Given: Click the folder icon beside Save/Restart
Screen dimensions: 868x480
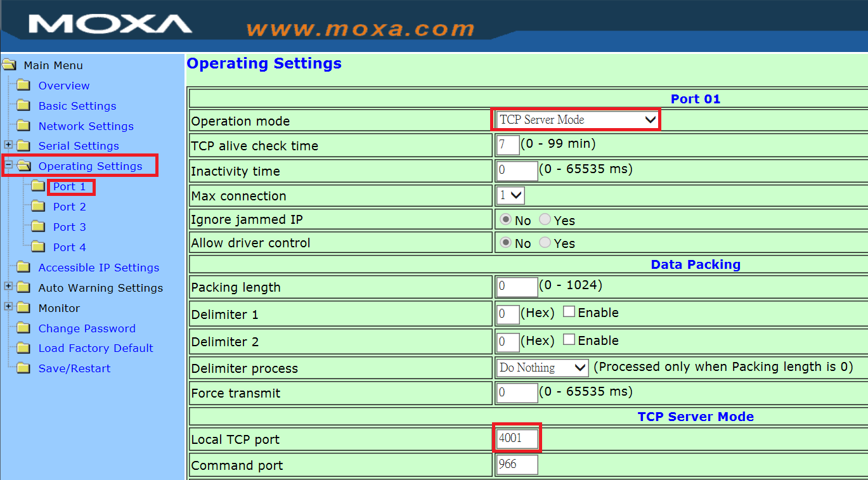Looking at the screenshot, I should pyautogui.click(x=23, y=368).
